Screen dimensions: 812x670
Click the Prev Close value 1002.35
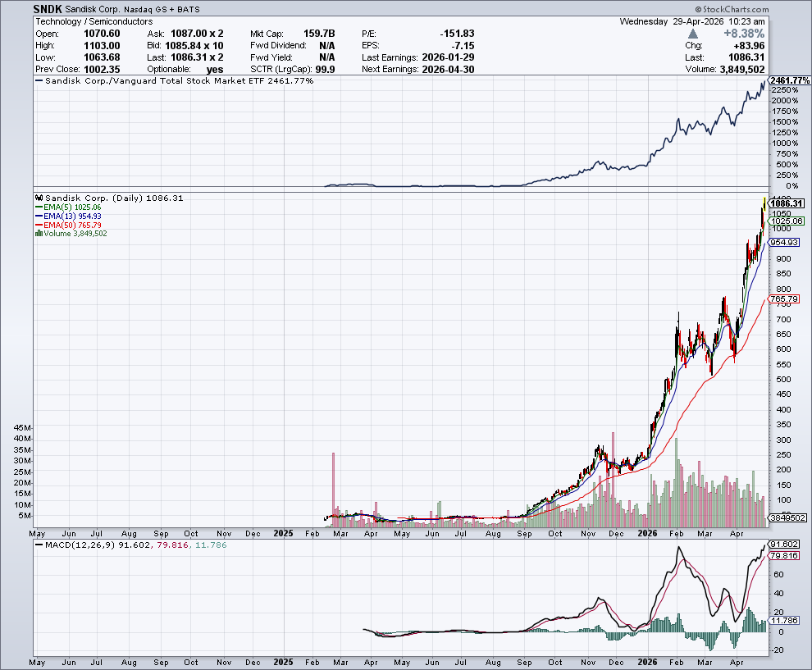pos(102,70)
